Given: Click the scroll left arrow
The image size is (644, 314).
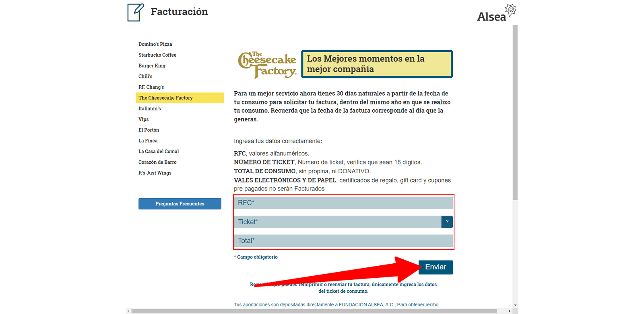Looking at the screenshot, I should tap(128, 311).
